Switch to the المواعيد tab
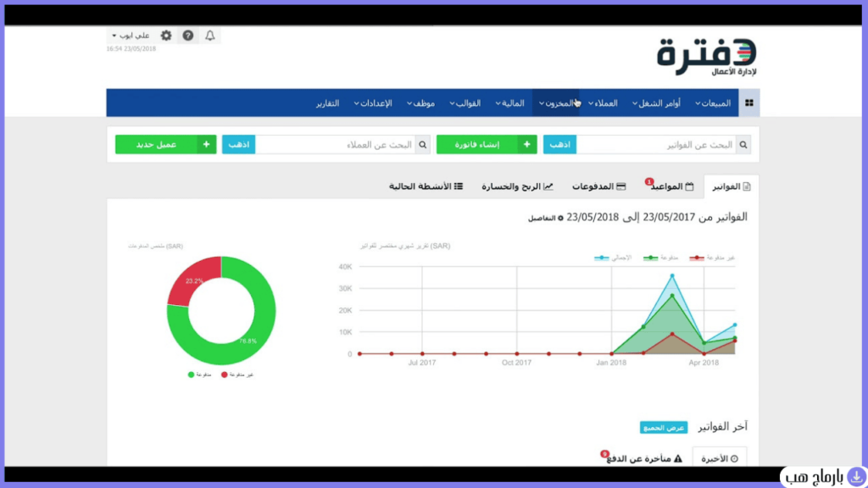 671,186
